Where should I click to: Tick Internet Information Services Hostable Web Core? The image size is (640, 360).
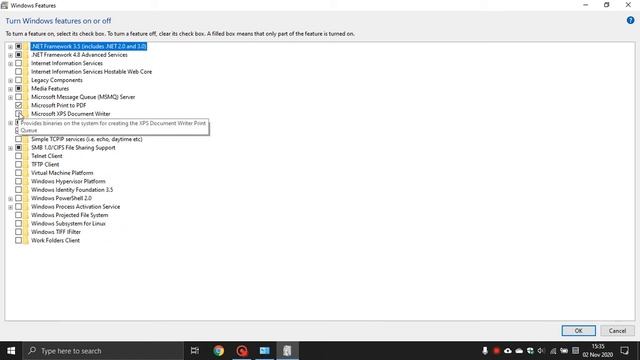[x=18, y=71]
